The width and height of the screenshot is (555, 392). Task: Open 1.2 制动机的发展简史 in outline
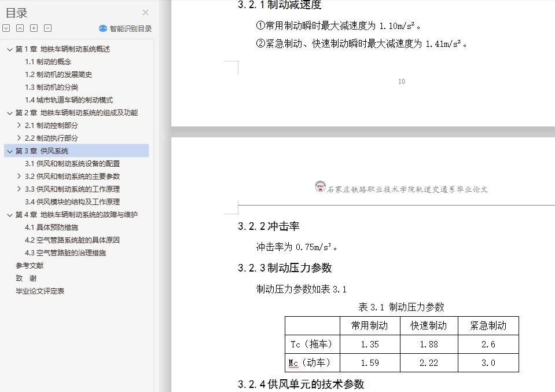(x=58, y=74)
